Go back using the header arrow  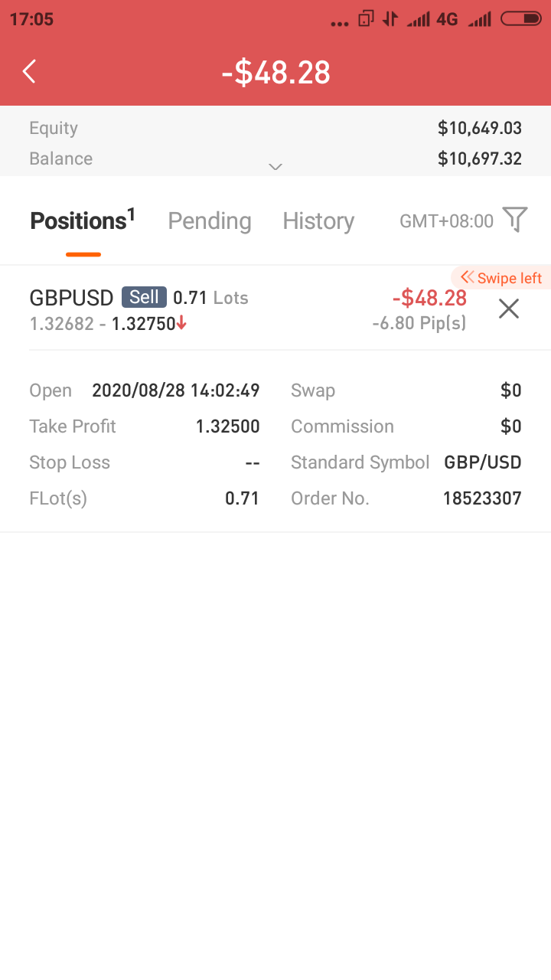[29, 72]
